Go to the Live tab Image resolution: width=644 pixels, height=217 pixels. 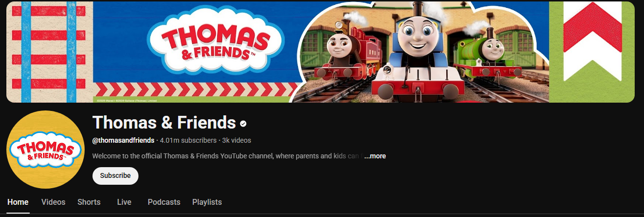pos(124,202)
